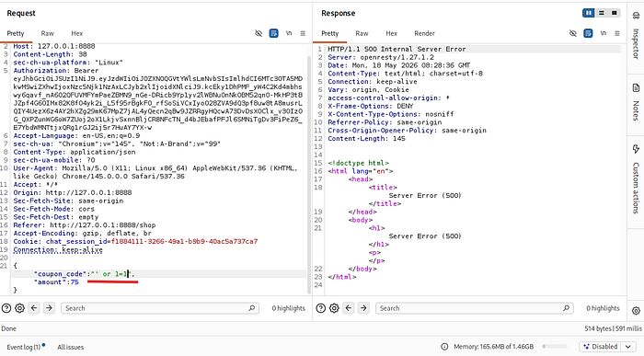644x356 pixels.
Task: Click the Content-Type: application/json header
Action: tap(74, 152)
